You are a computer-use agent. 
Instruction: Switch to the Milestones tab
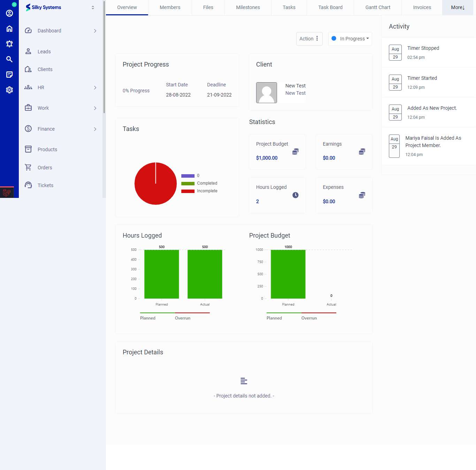tap(248, 7)
